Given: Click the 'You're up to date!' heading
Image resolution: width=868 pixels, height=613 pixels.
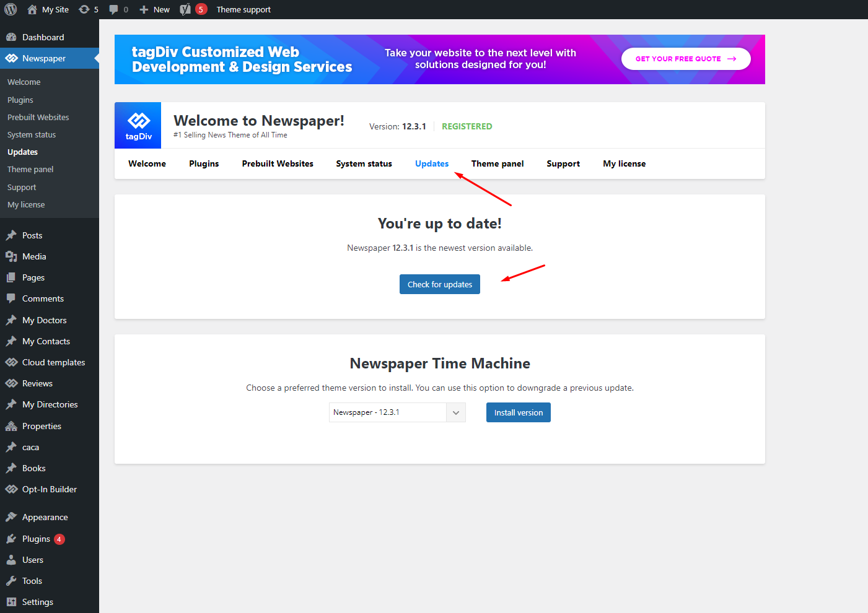Looking at the screenshot, I should pyautogui.click(x=440, y=224).
